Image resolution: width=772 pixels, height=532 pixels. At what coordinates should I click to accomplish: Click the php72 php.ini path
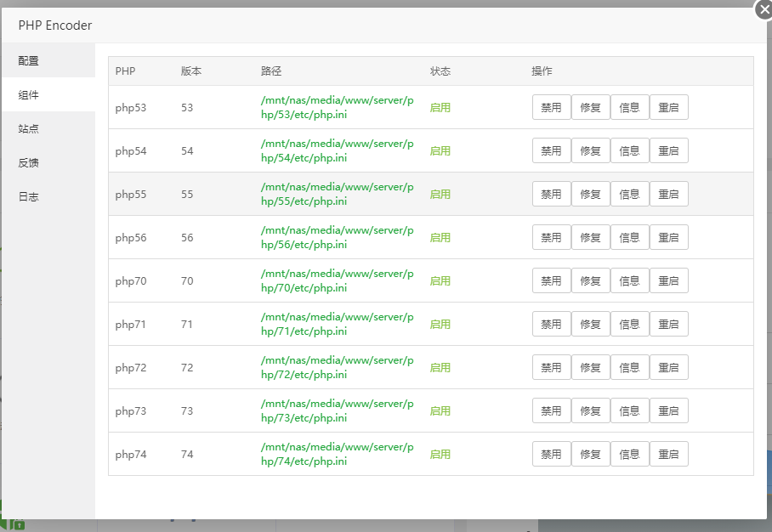pos(338,367)
